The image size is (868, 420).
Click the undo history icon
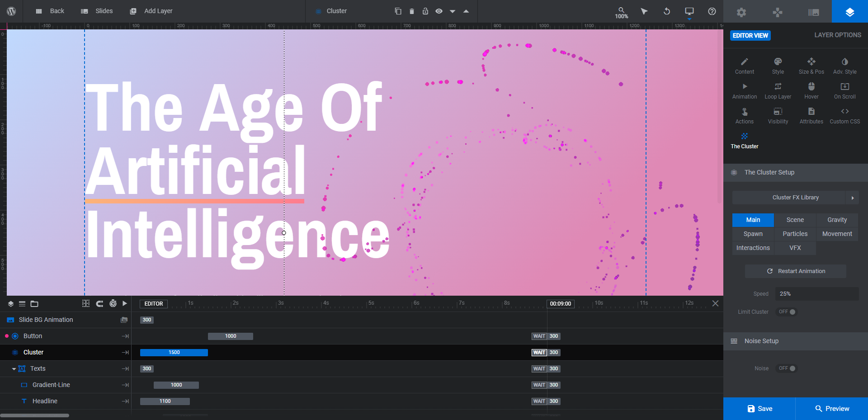point(667,11)
